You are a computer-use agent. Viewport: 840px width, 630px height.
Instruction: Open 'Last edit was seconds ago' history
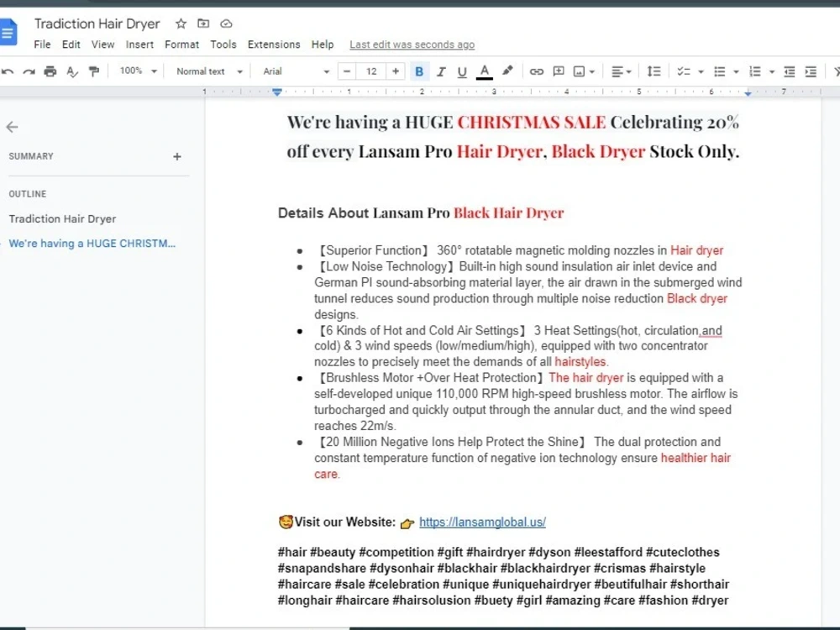click(412, 45)
